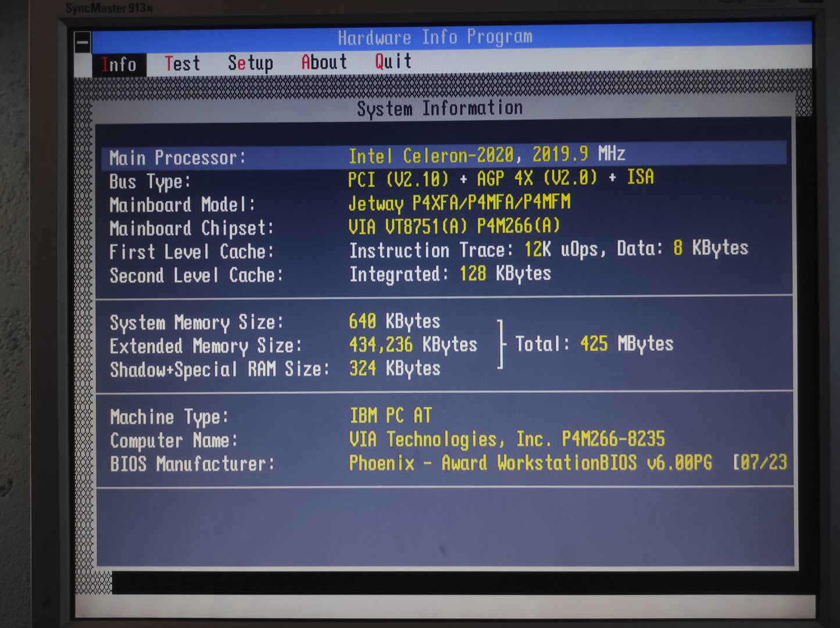This screenshot has height=628, width=840.
Task: Click the 324 KBytes value
Action: click(395, 368)
